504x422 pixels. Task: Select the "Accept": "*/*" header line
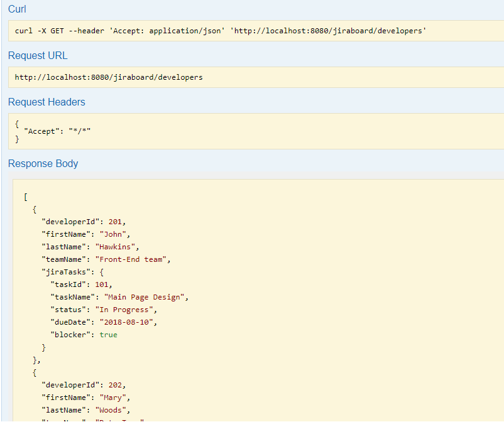tap(57, 131)
